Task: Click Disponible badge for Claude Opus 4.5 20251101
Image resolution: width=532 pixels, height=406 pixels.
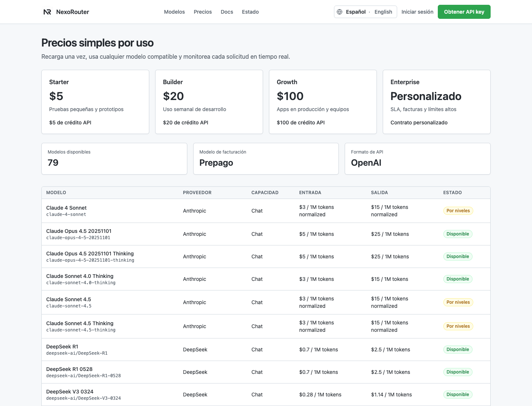Action: [458, 234]
